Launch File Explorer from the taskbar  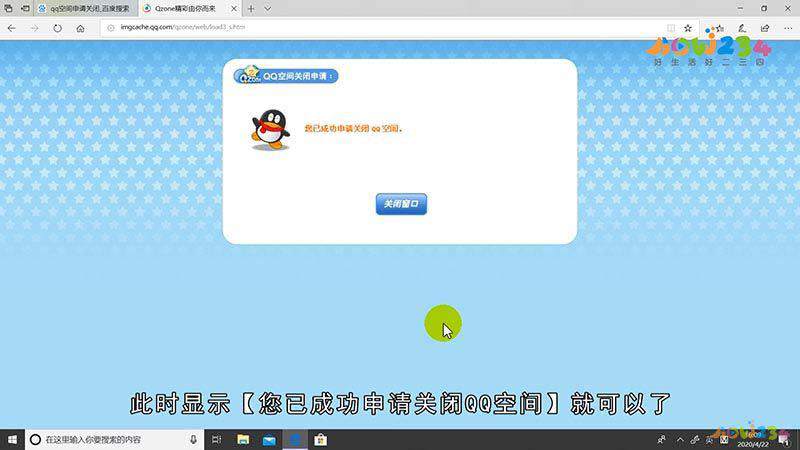tap(243, 439)
